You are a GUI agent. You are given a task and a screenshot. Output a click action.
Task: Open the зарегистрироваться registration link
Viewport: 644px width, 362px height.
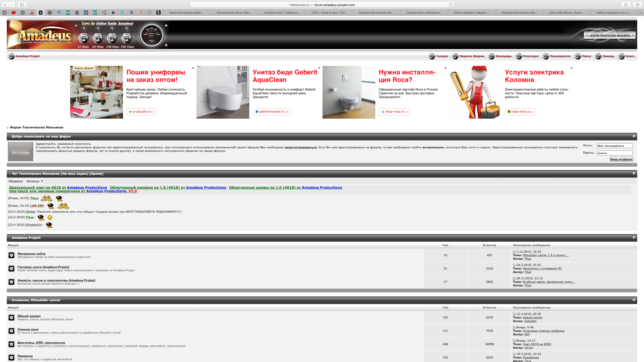point(301,148)
